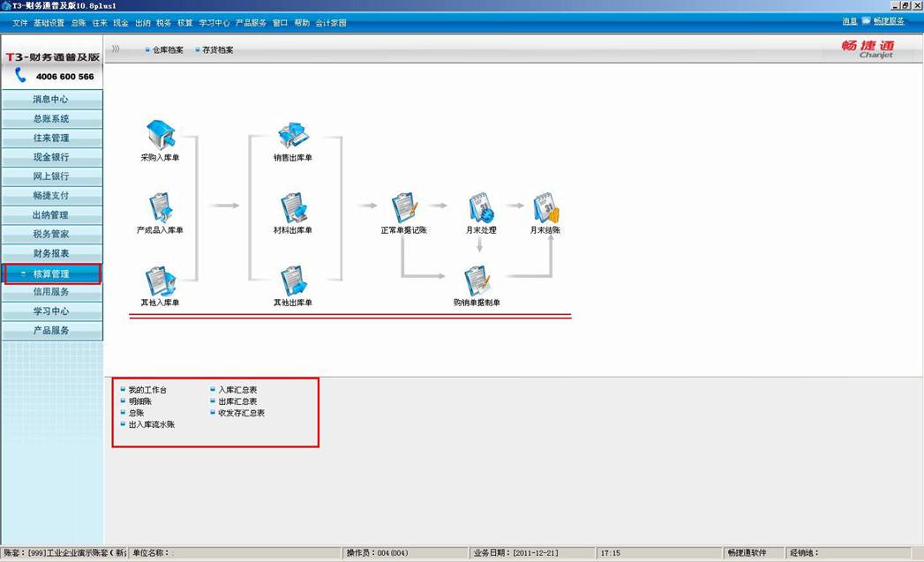Image resolution: width=924 pixels, height=562 pixels.
Task: Select 现金银行 in the sidebar
Action: (52, 157)
